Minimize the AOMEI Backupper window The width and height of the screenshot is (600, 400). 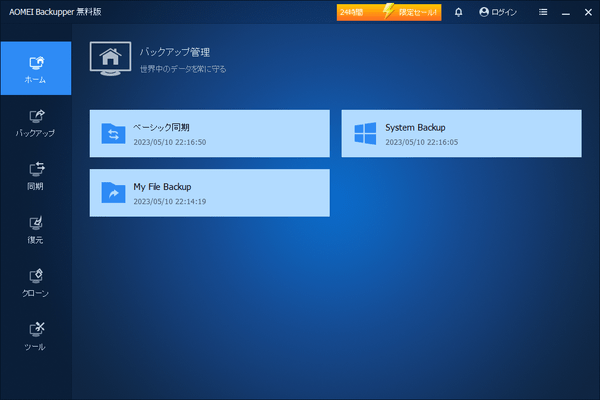point(566,12)
